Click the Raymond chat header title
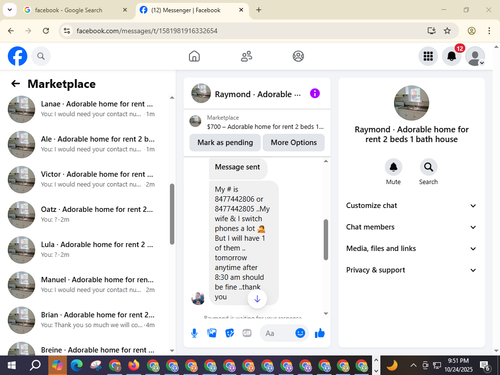The height and width of the screenshot is (375, 500). pos(258,94)
